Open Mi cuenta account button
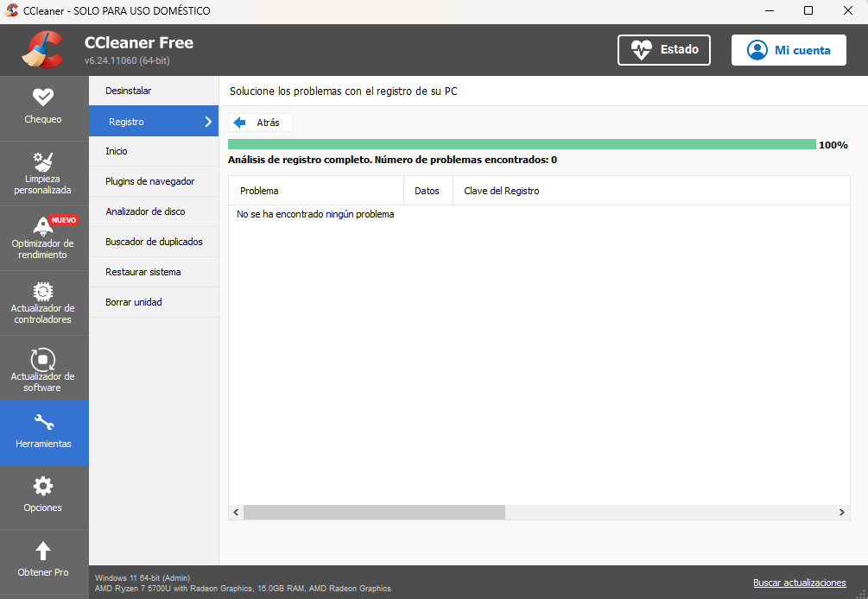The width and height of the screenshot is (868, 599). (x=789, y=50)
